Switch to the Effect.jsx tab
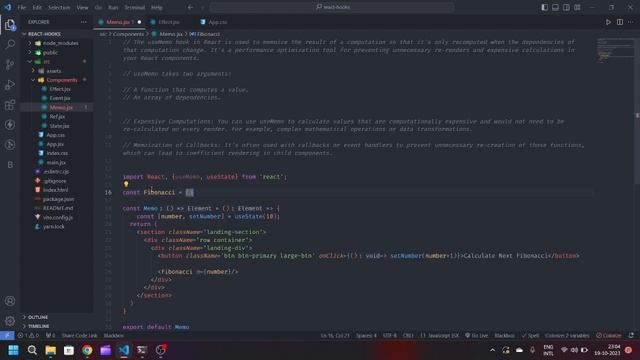 [x=169, y=22]
